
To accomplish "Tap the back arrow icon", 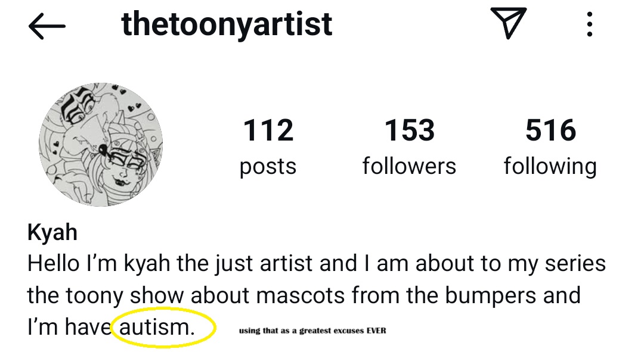I will 47,27.
